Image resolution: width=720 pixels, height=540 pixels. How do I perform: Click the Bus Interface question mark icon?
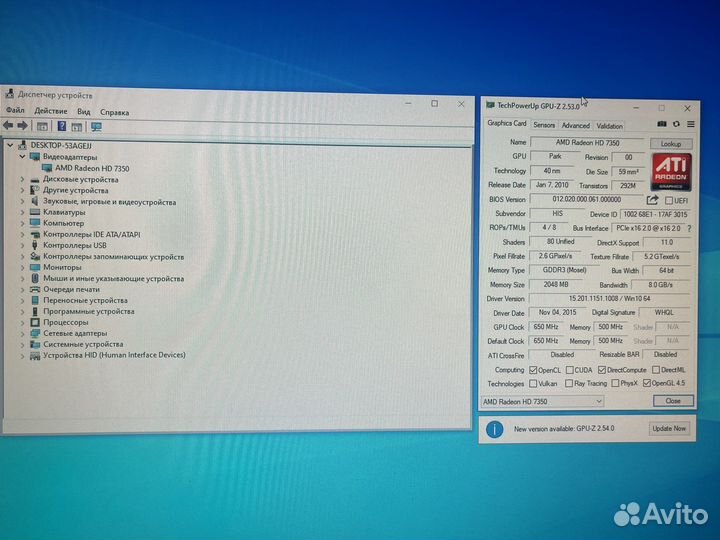tap(688, 228)
